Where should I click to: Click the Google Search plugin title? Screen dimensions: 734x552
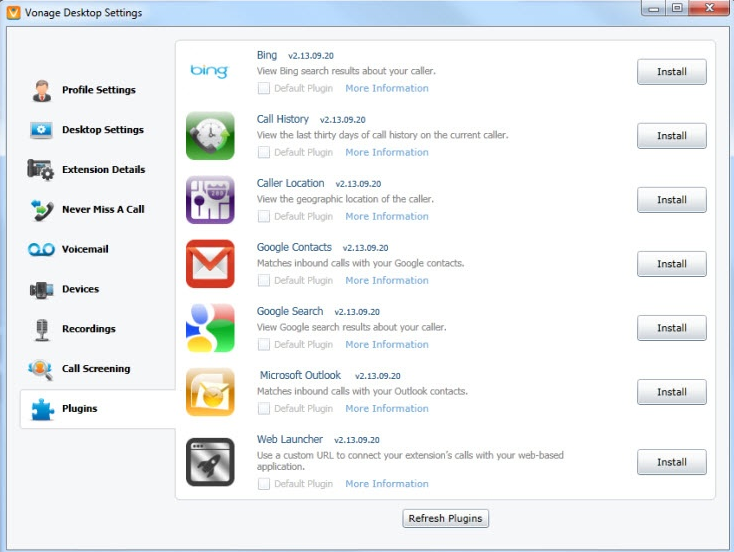[290, 311]
